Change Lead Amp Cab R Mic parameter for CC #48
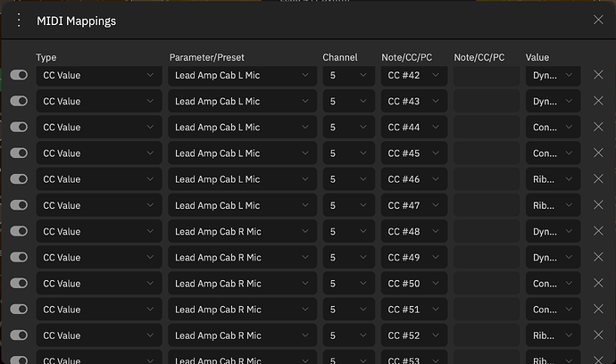Screen dimensions: 616x364 coord(243,231)
